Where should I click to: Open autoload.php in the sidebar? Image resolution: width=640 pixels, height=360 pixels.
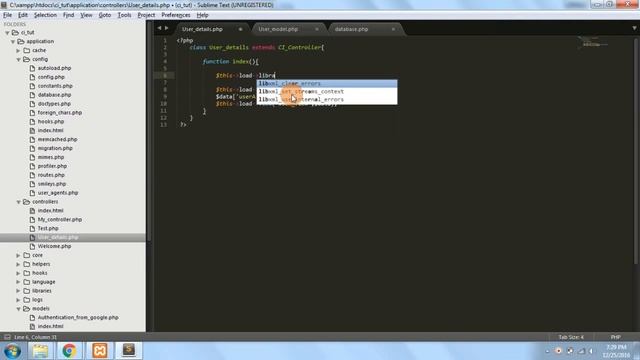coord(54,68)
